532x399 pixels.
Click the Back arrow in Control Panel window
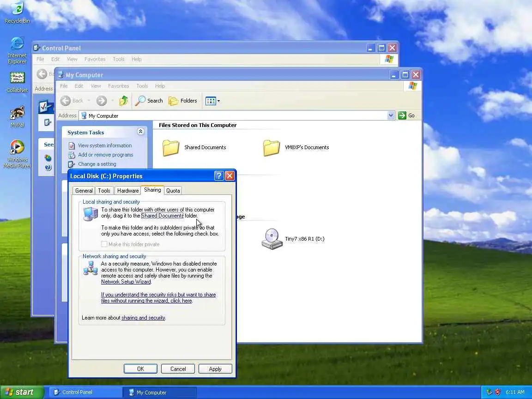coord(42,74)
